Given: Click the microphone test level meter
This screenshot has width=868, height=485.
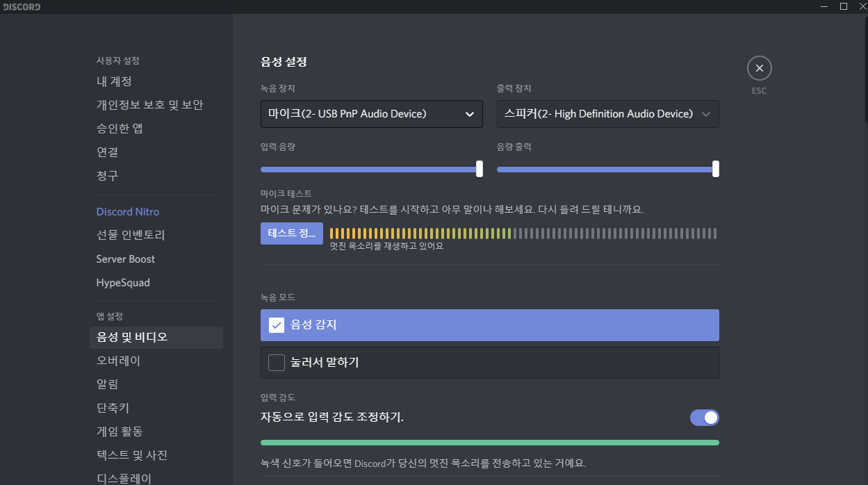Looking at the screenshot, I should point(523,233).
